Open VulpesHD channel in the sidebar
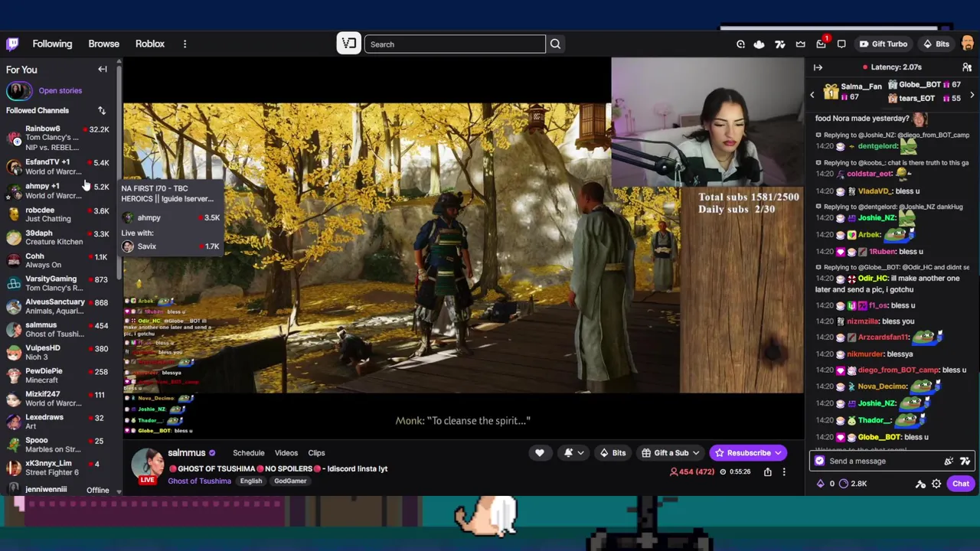 point(60,352)
